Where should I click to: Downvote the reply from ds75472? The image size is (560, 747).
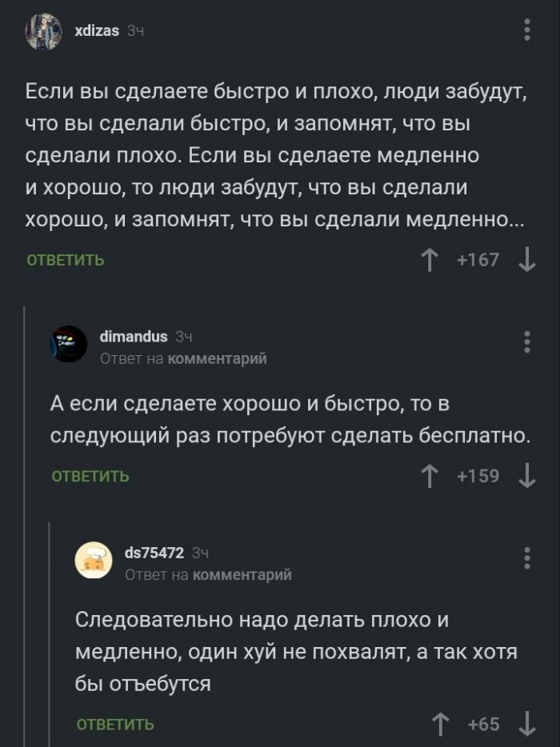point(527,725)
